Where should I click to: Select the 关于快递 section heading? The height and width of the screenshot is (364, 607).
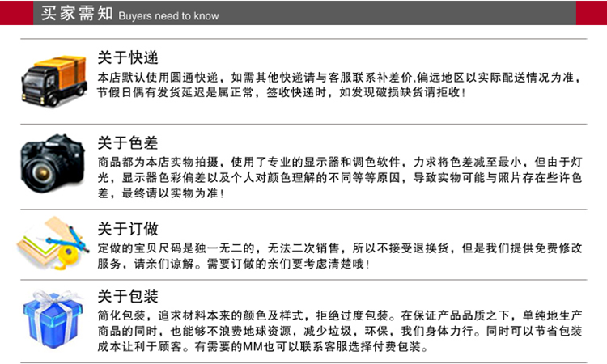pyautogui.click(x=127, y=58)
